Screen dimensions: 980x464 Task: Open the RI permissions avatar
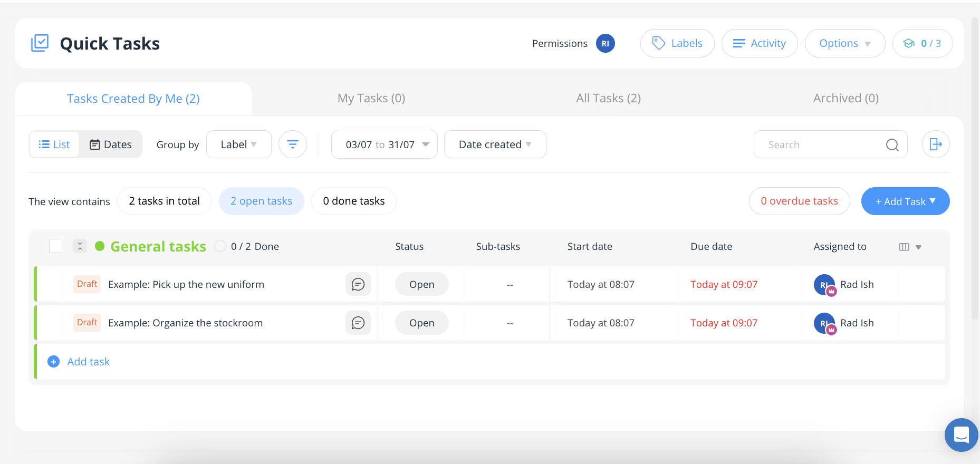point(606,43)
